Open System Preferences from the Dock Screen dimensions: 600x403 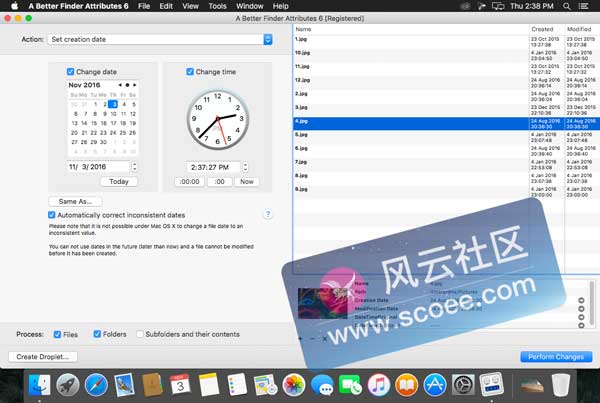[463, 385]
